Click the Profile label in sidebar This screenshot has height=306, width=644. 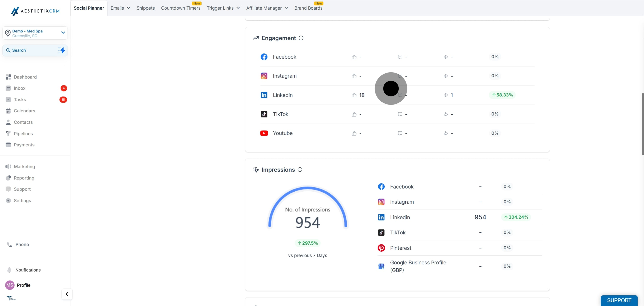point(24,285)
